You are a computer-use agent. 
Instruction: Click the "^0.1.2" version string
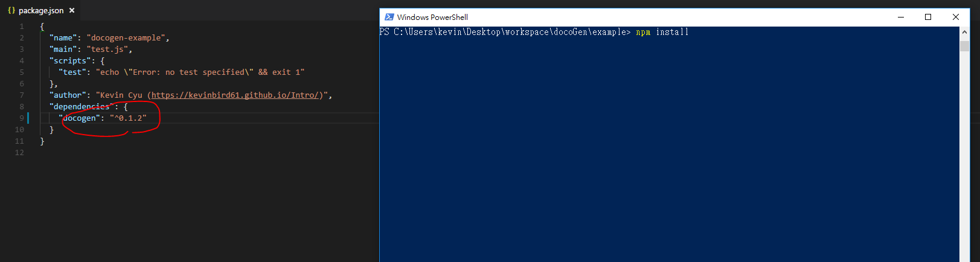click(x=128, y=118)
